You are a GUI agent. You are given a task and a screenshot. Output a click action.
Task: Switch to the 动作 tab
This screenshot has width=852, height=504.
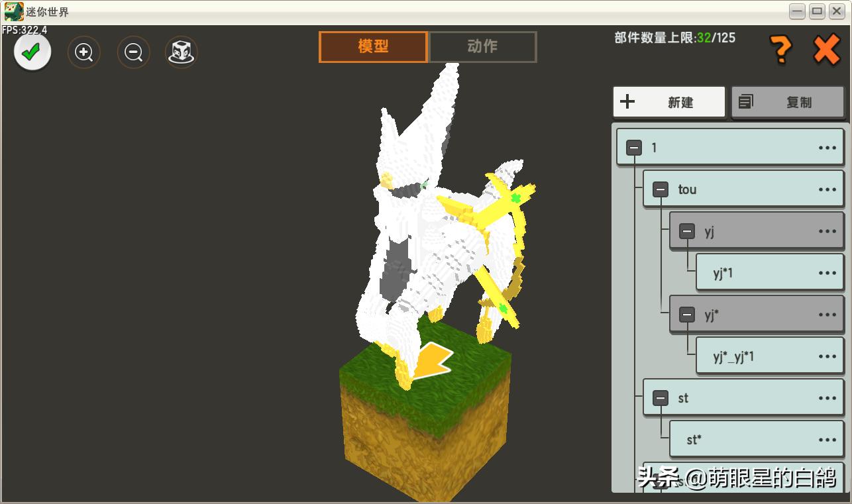(482, 46)
